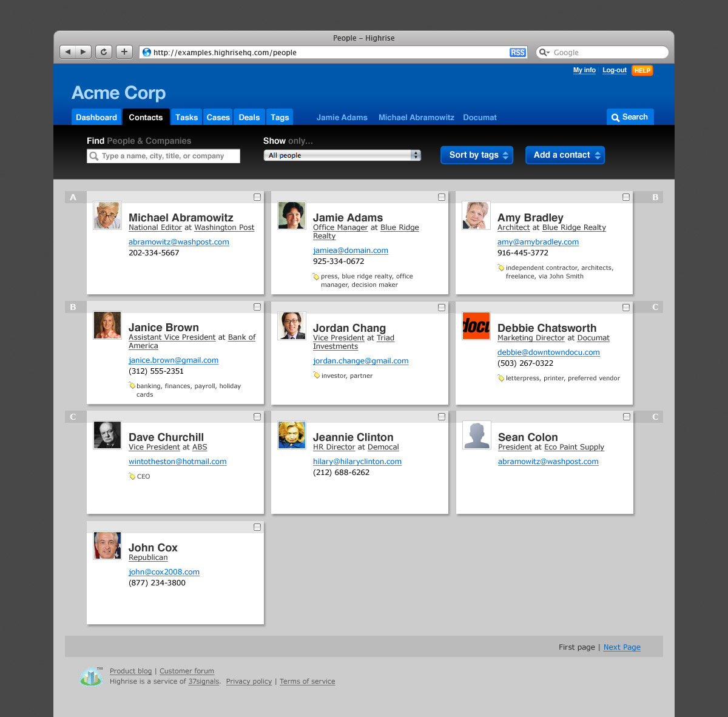Select Debbie Chatsworth card checkbox
Screen dimensions: 728x717
coord(626,308)
